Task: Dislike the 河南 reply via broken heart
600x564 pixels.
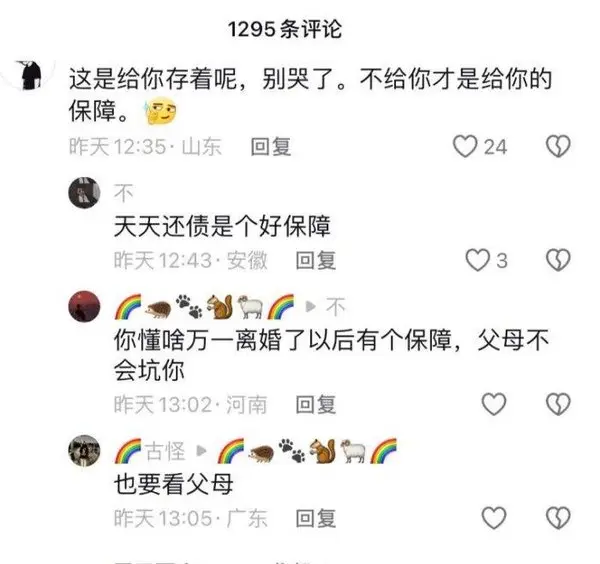Action: (x=558, y=404)
